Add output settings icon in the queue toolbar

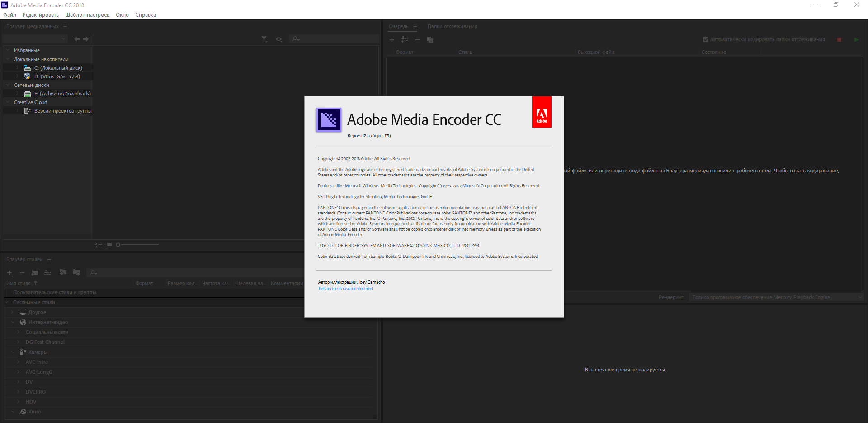[404, 40]
